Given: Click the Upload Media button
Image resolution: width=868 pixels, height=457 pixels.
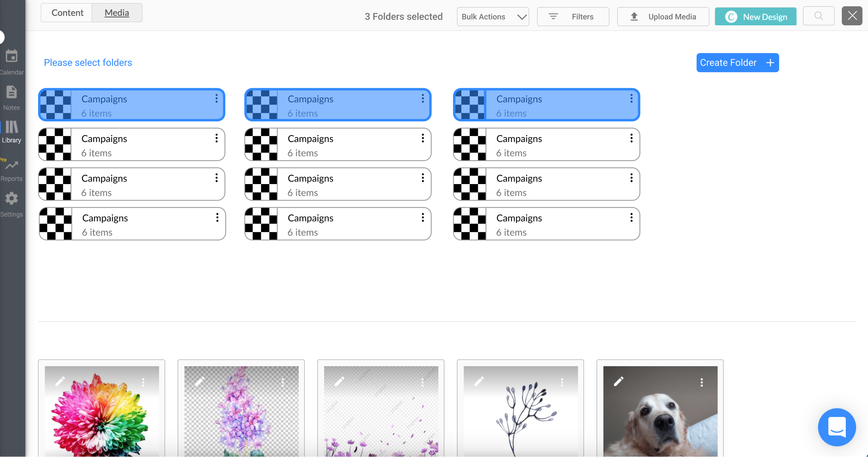Looking at the screenshot, I should tap(663, 17).
